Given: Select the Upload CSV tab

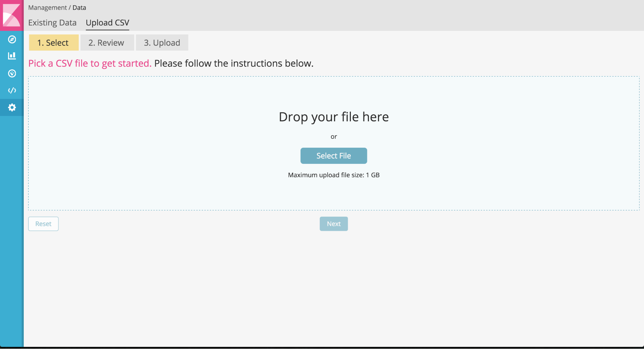Looking at the screenshot, I should tap(107, 23).
